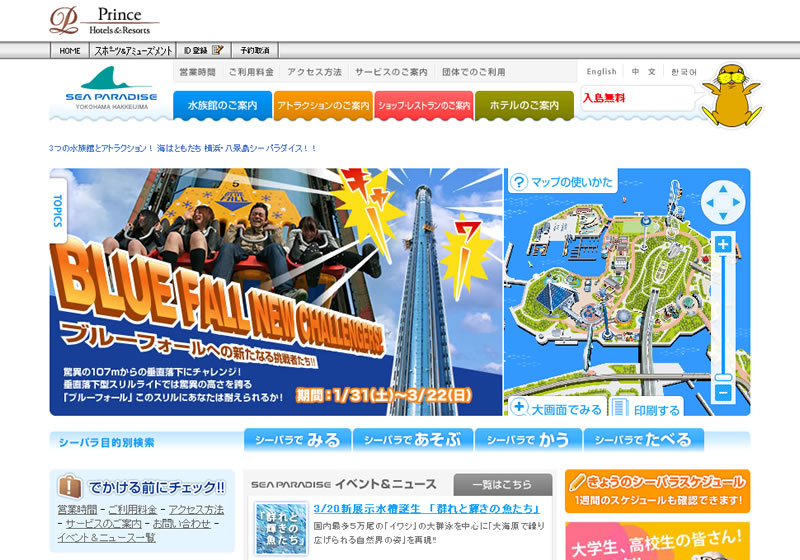Zoom out the map with minus button
This screenshot has height=560, width=800.
point(722,393)
